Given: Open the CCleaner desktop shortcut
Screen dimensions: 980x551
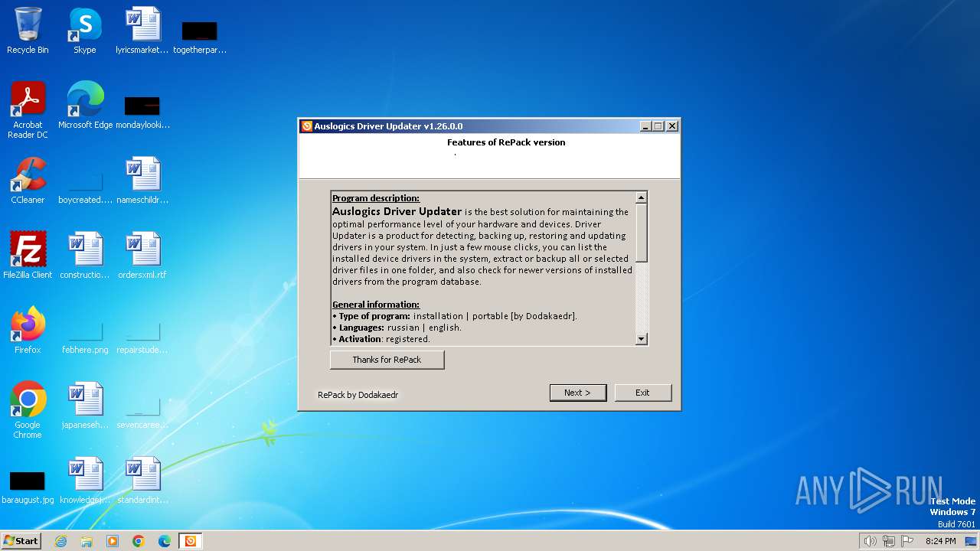Looking at the screenshot, I should [28, 181].
